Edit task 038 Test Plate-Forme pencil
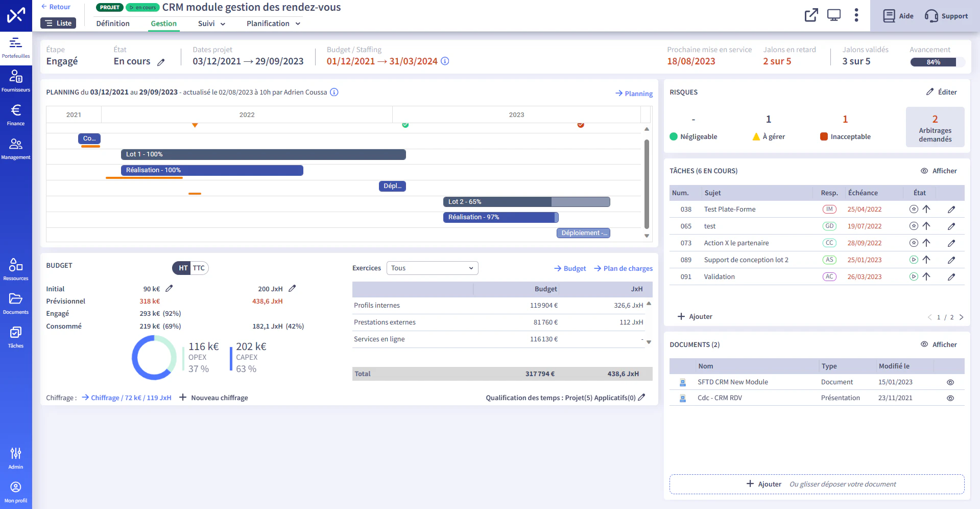 point(951,210)
